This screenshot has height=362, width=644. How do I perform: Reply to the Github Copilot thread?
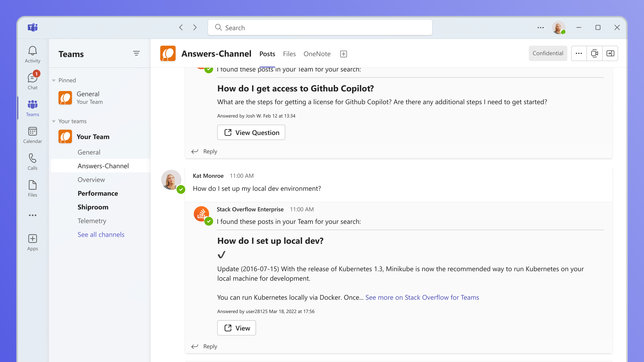(x=204, y=152)
